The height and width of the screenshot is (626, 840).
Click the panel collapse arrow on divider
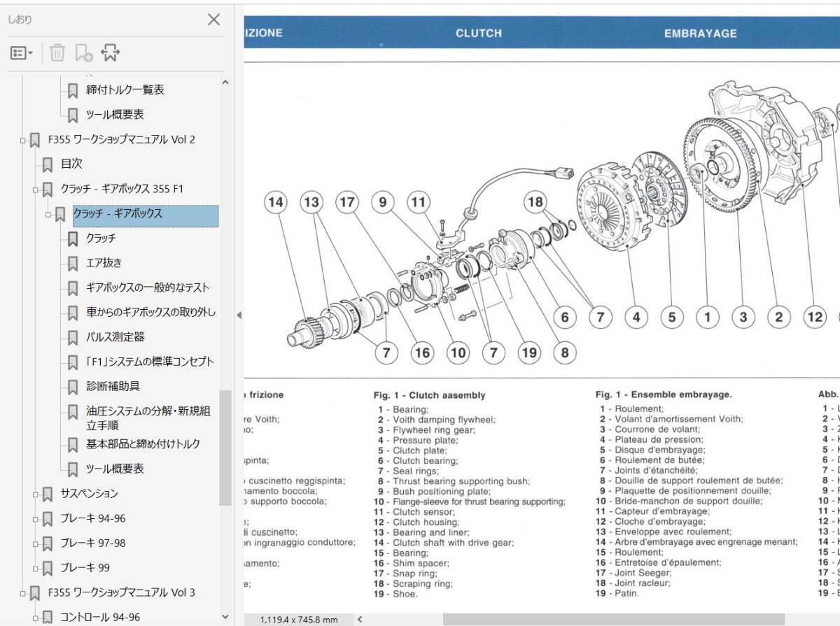(238, 315)
